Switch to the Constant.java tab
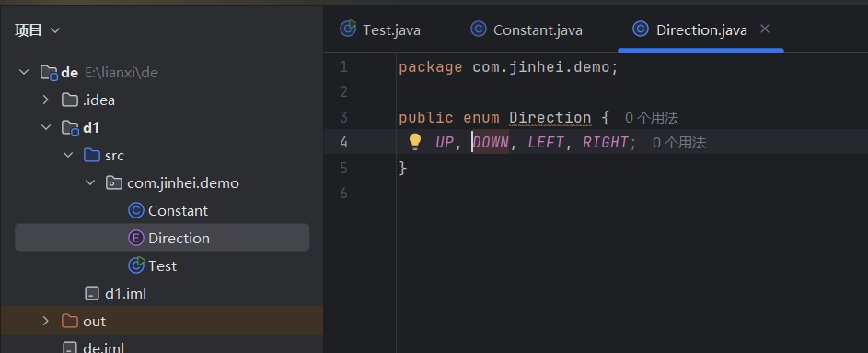Viewport: 868px width, 353px height. tap(527, 29)
